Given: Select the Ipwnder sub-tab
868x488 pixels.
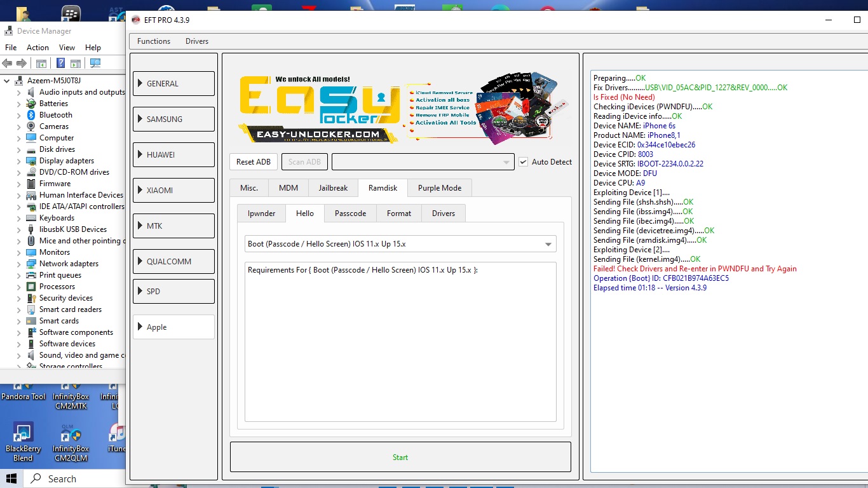Looking at the screenshot, I should [x=261, y=213].
